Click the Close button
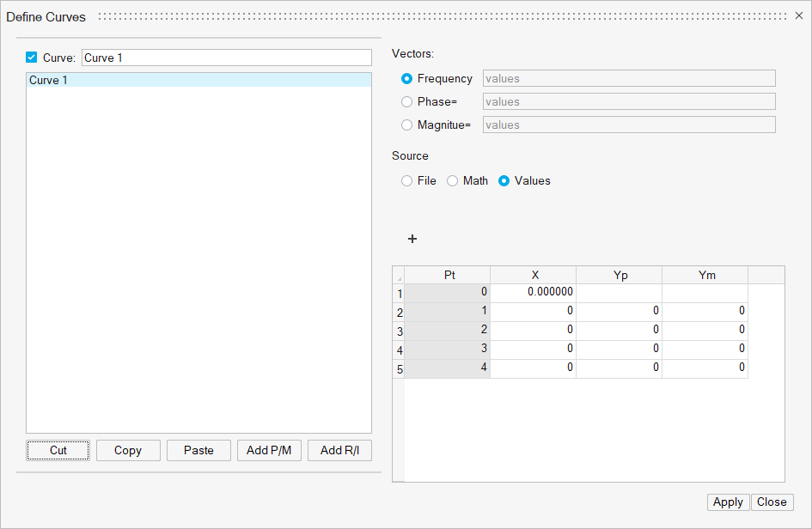 pos(772,502)
